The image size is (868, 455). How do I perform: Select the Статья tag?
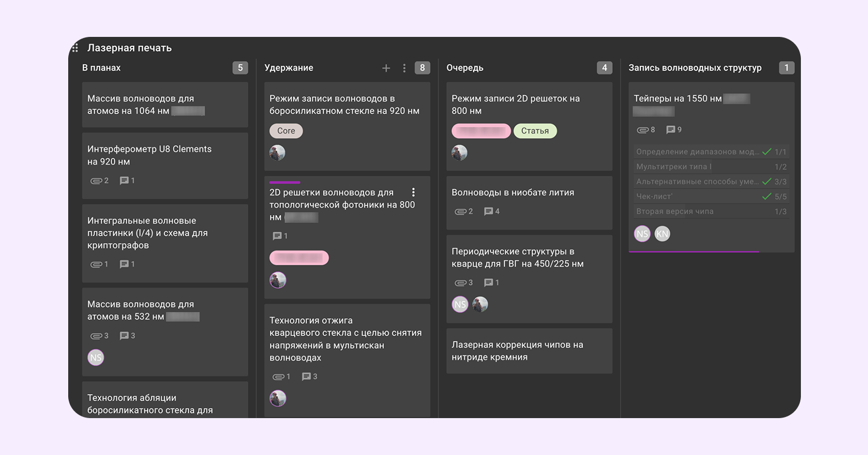pos(535,131)
